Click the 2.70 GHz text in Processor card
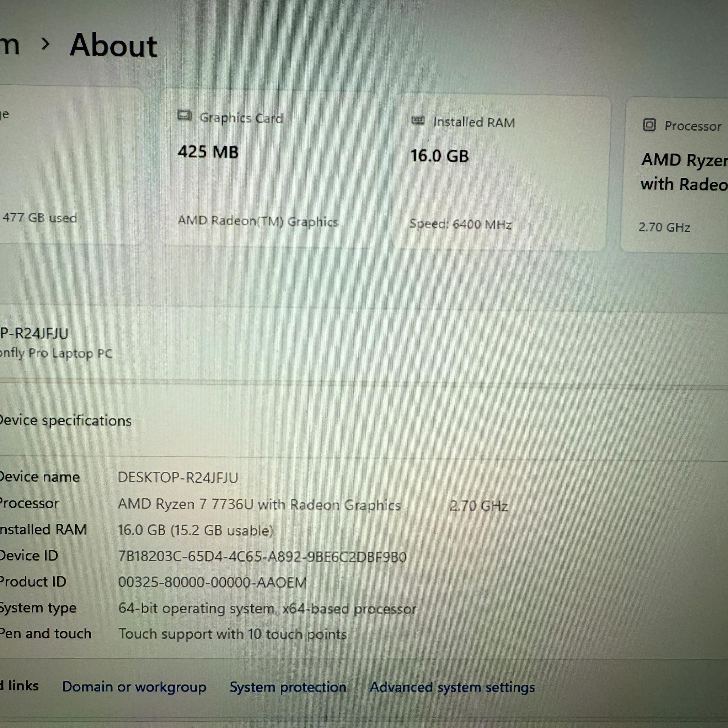 (x=664, y=227)
